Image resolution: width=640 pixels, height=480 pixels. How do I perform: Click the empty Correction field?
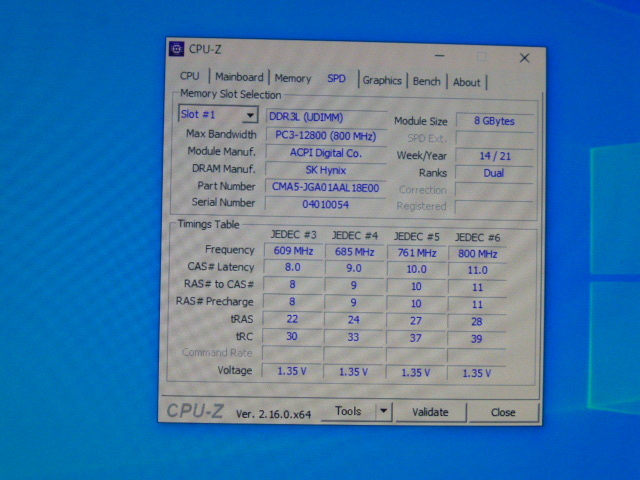494,190
